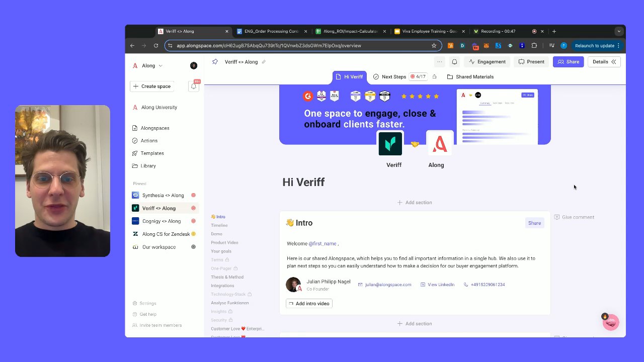
Task: Open the top bar notification bell
Action: pyautogui.click(x=454, y=62)
